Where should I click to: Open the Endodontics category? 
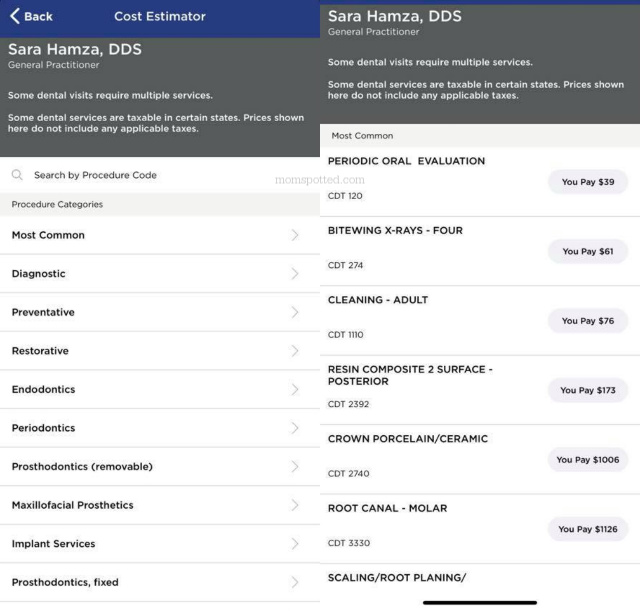pos(160,389)
